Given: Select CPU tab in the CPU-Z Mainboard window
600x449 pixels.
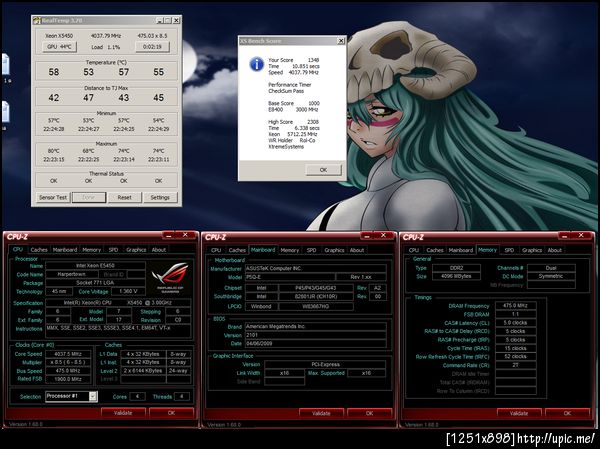Looking at the screenshot, I should pos(216,250).
